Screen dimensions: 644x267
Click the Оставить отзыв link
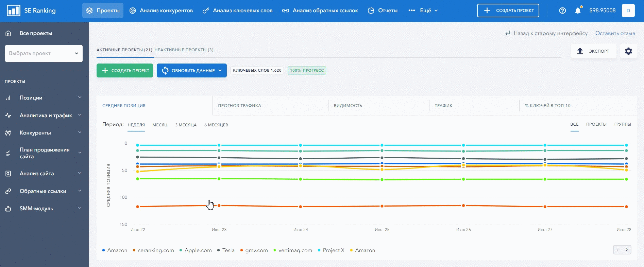click(615, 33)
